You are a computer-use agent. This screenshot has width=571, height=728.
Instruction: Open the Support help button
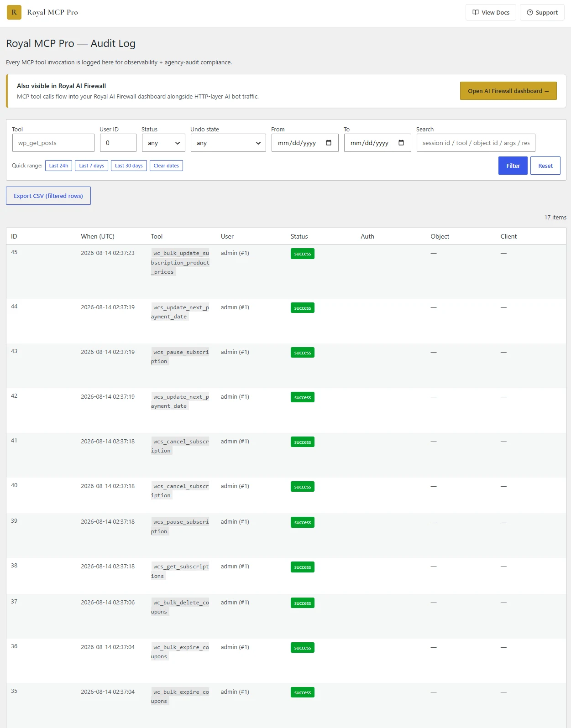(x=542, y=12)
